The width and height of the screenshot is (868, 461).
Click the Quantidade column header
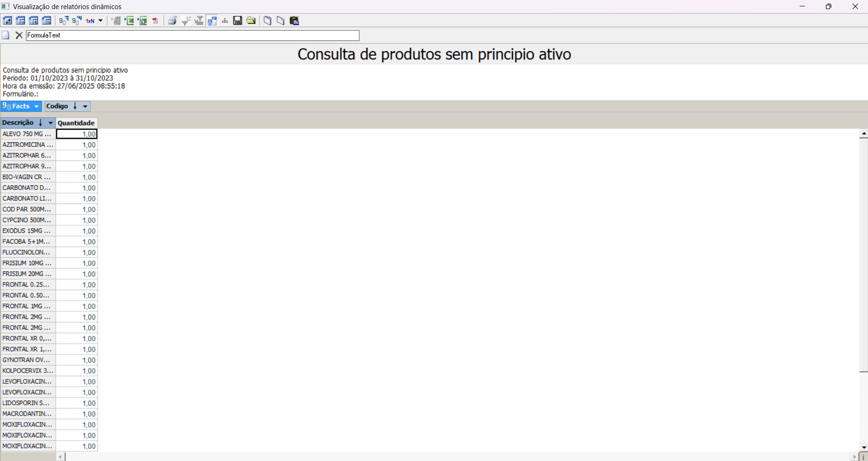pos(77,123)
